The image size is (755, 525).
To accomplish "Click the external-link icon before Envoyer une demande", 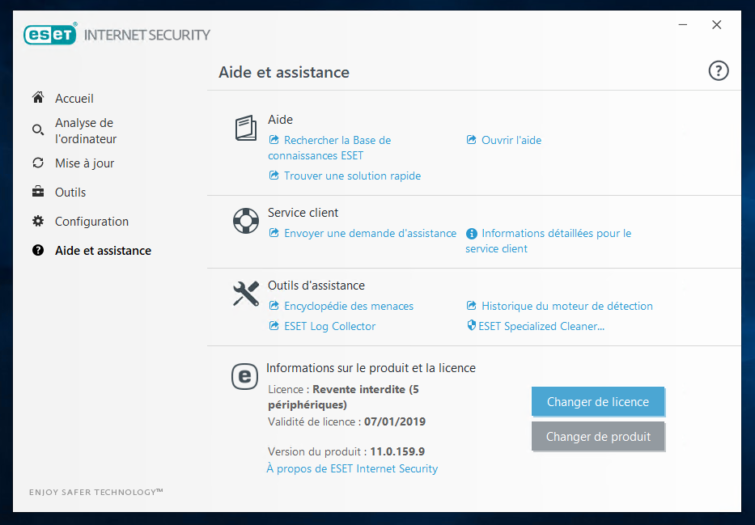I will 274,233.
